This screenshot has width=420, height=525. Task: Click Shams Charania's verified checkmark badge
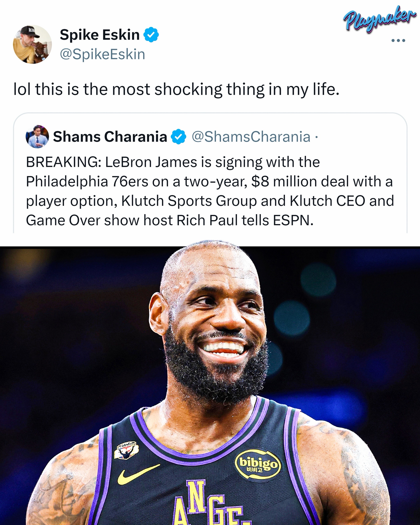[178, 137]
